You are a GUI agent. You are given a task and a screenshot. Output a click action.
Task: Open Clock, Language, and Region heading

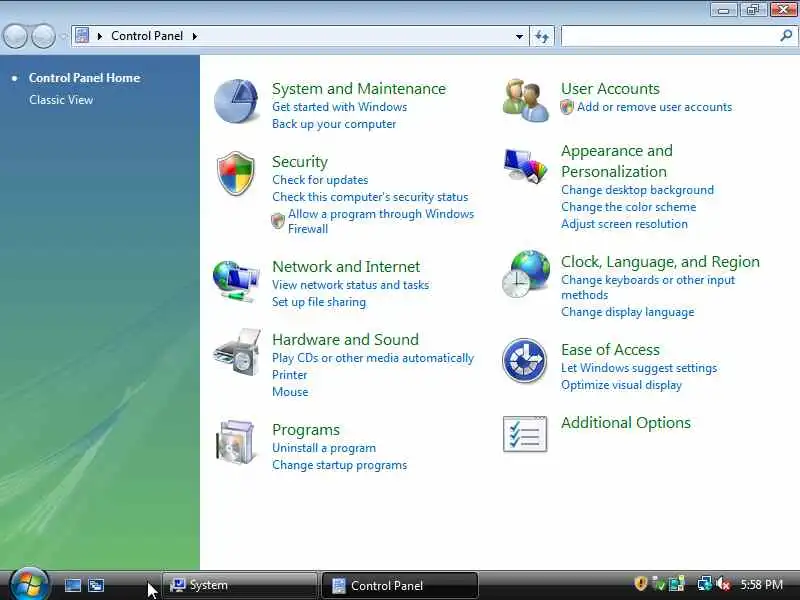[x=660, y=262]
